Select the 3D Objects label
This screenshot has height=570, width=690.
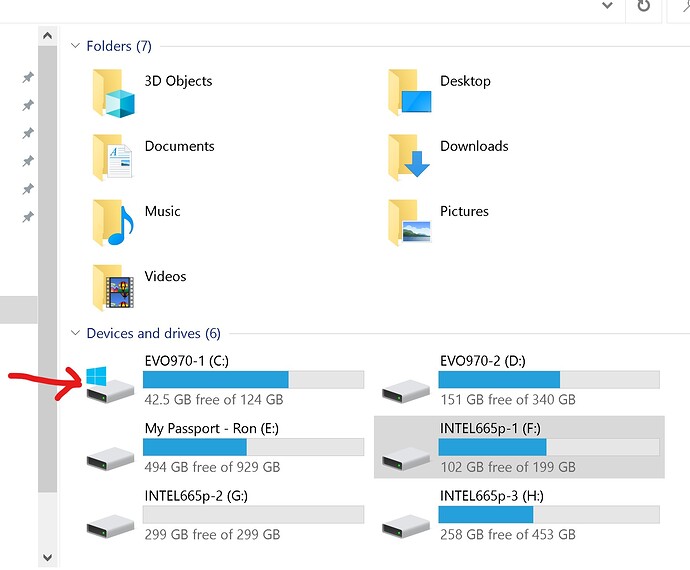178,81
